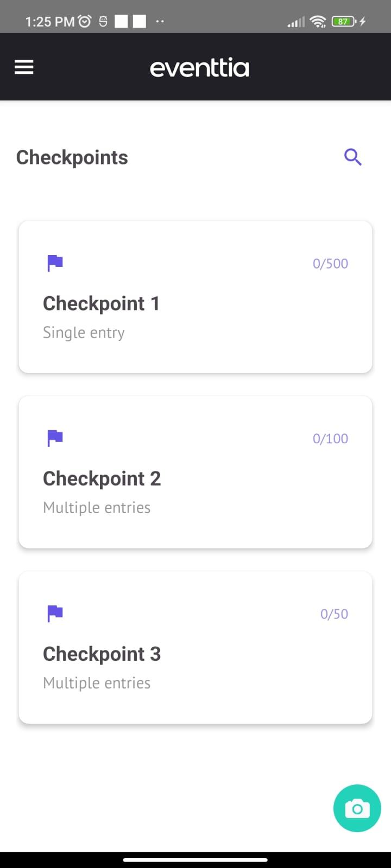Tap the alarm clock status icon
This screenshot has width=391, height=868.
coord(85,22)
